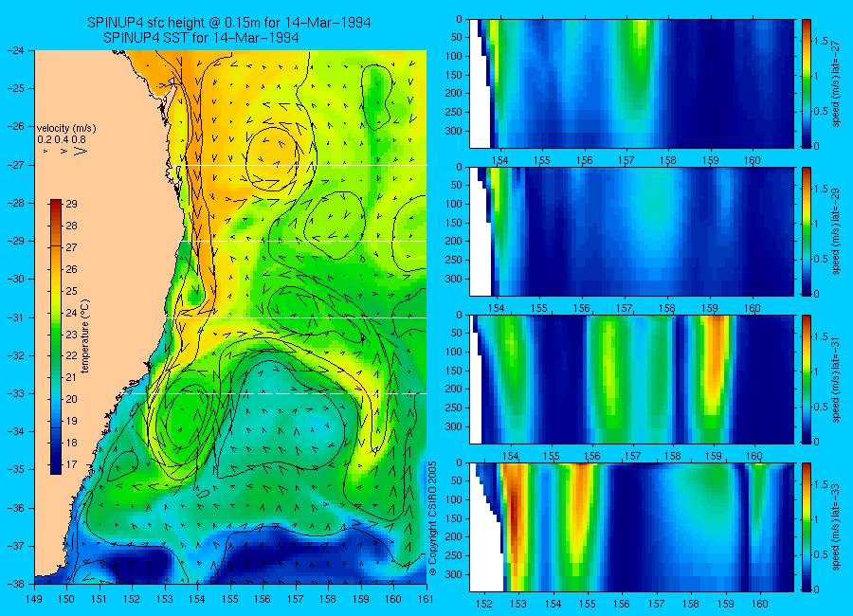Select the 'velocity (m/s)' legend label

(66, 129)
